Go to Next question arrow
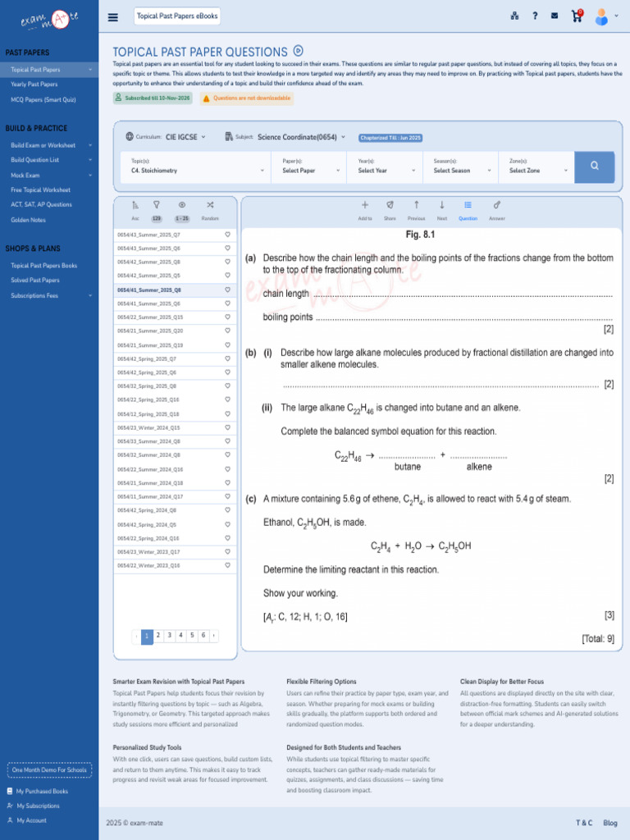 tap(442, 205)
